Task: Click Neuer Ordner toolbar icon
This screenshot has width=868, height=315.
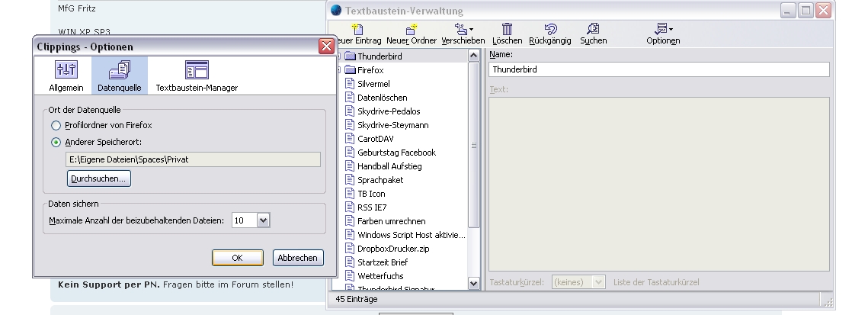Action: coord(412,29)
